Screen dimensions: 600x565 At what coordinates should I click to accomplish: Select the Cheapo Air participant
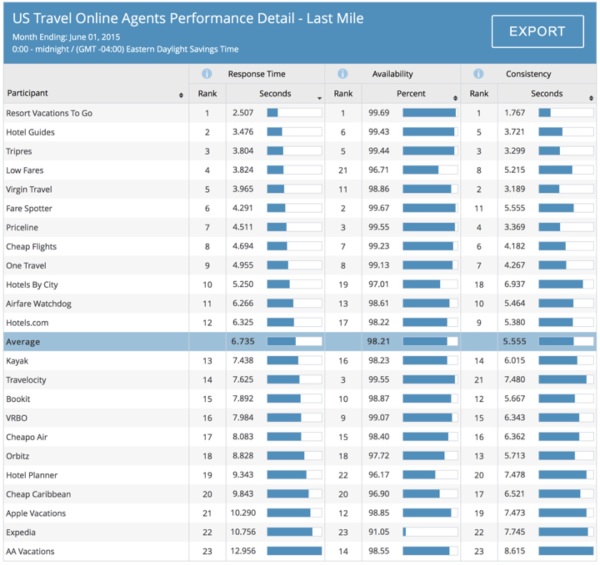[26, 437]
